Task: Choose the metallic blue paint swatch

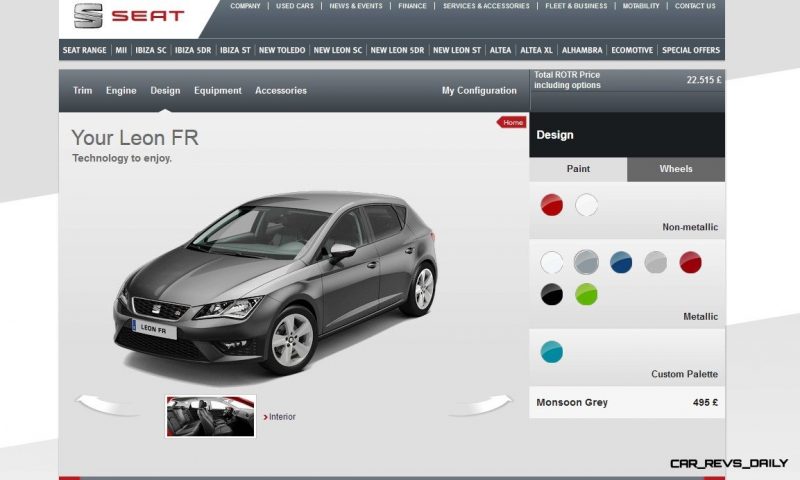Action: (x=621, y=262)
